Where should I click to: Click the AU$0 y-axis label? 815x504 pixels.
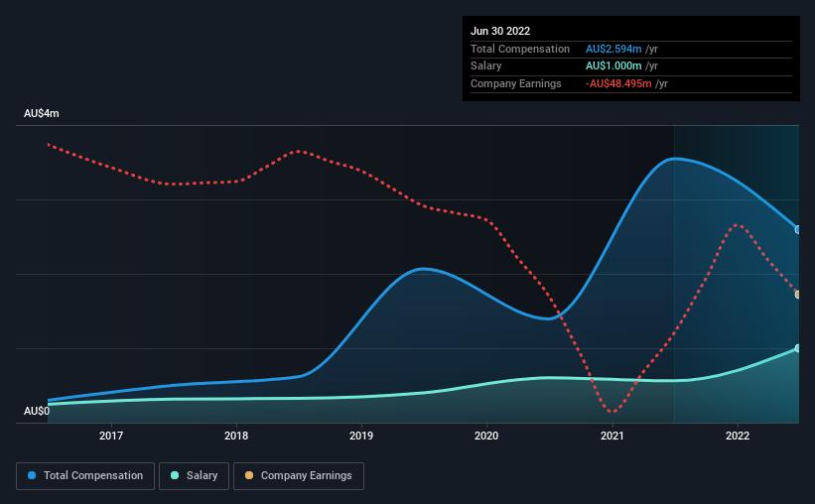pyautogui.click(x=37, y=412)
